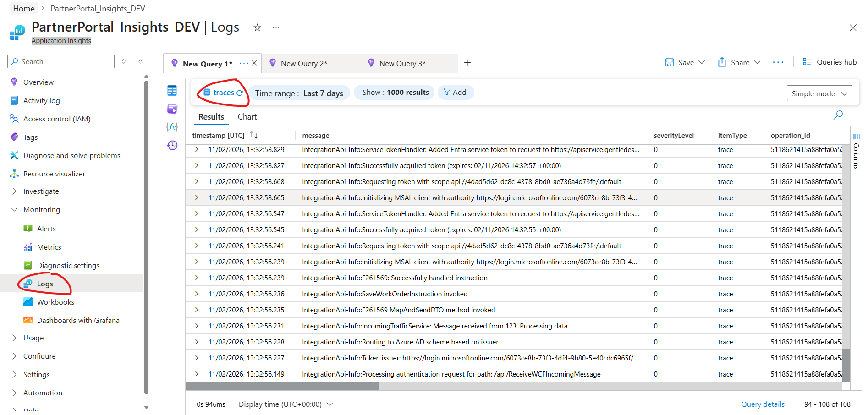The image size is (868, 415).
Task: Open the Functions panel icon
Action: coord(172,127)
